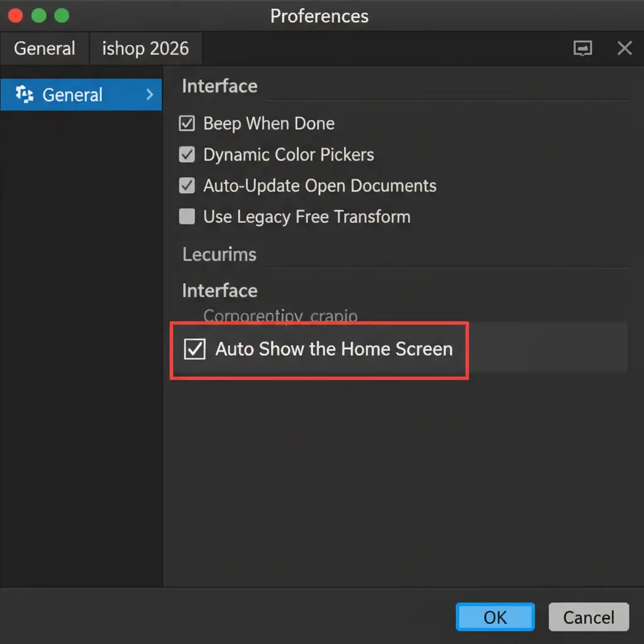Click the feedback speech bubble icon
Image resolution: width=644 pixels, height=644 pixels.
tap(583, 48)
